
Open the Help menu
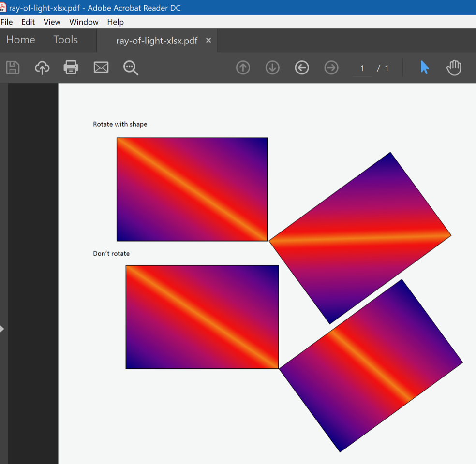(x=115, y=22)
